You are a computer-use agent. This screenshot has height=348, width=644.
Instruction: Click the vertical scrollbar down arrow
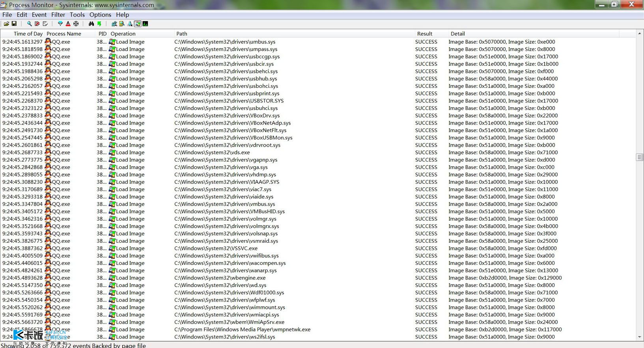(x=640, y=337)
